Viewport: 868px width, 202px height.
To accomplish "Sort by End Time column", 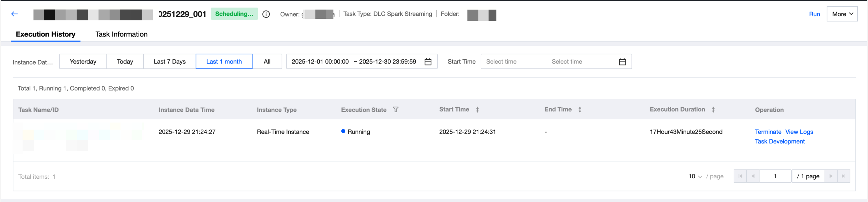I will [x=580, y=110].
